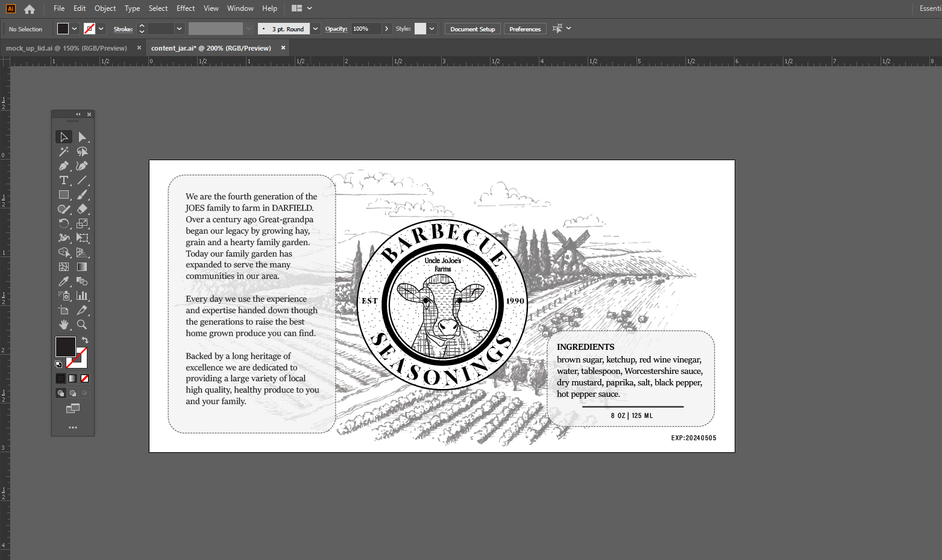Enable Draw Normal mode
Image resolution: width=942 pixels, height=560 pixels.
(x=61, y=393)
